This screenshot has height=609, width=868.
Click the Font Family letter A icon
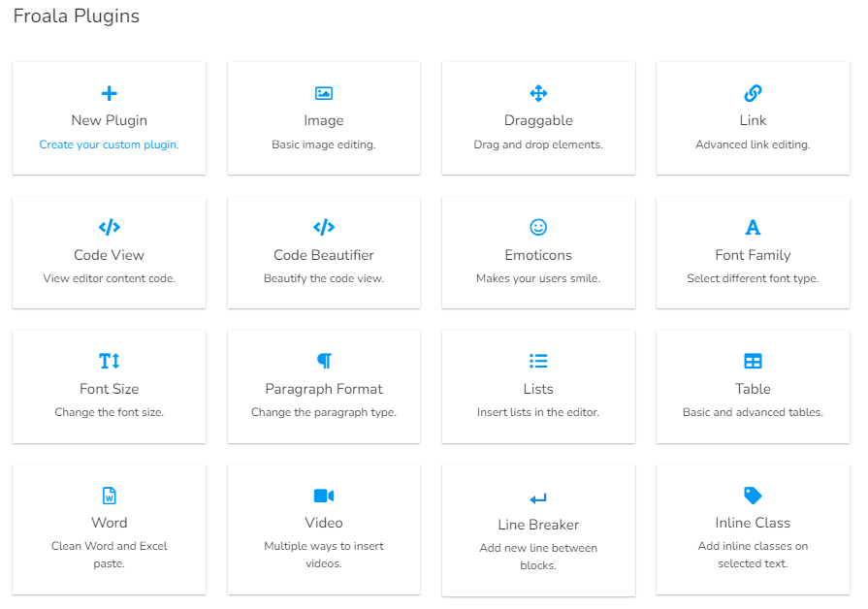tap(753, 227)
